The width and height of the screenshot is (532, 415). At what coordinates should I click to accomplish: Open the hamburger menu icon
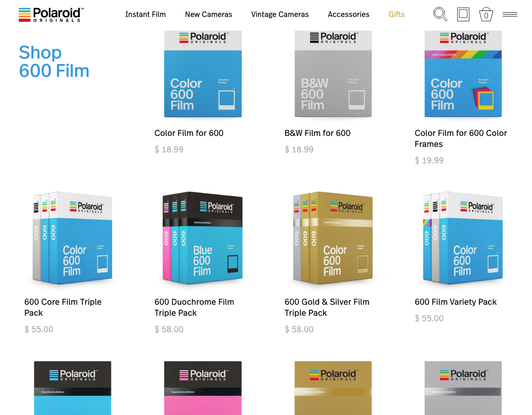coord(510,15)
